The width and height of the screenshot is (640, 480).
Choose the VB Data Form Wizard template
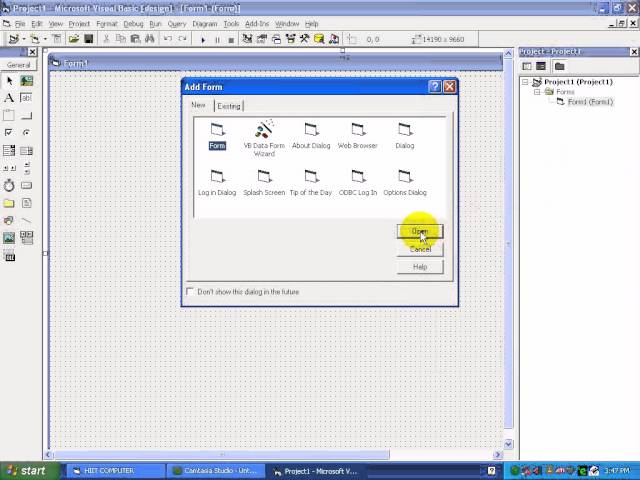click(x=264, y=139)
